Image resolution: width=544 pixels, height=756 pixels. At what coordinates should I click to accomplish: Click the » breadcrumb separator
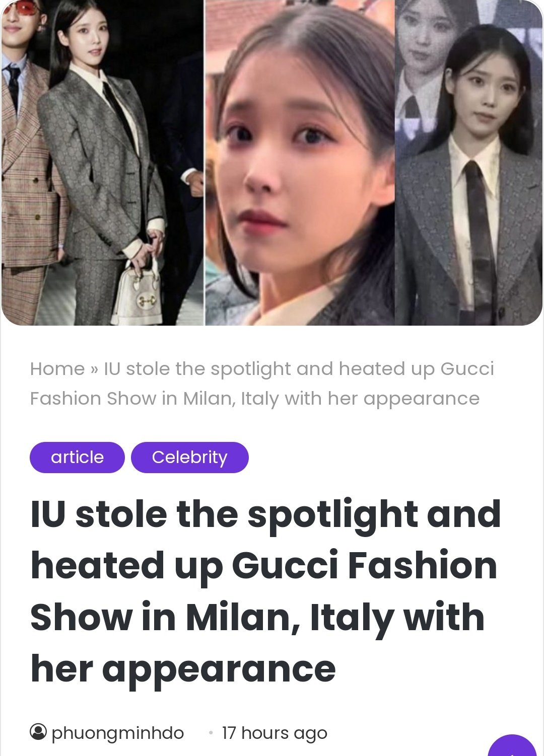(x=94, y=369)
